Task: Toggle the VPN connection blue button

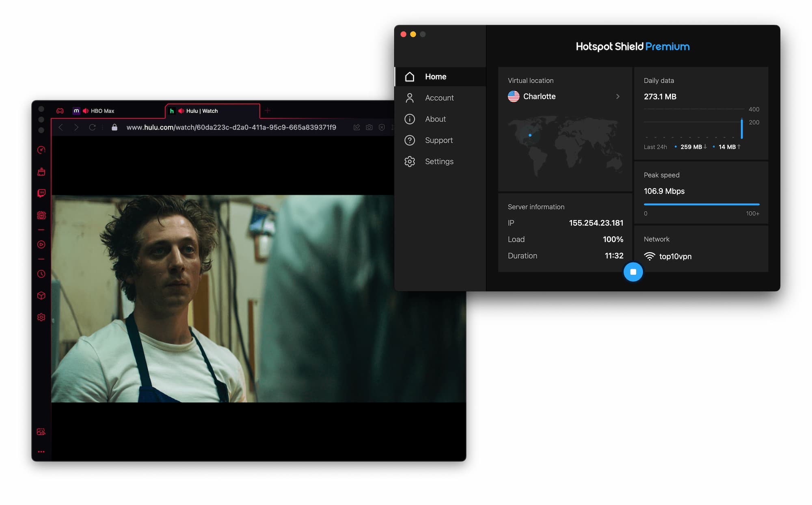Action: [x=632, y=272]
